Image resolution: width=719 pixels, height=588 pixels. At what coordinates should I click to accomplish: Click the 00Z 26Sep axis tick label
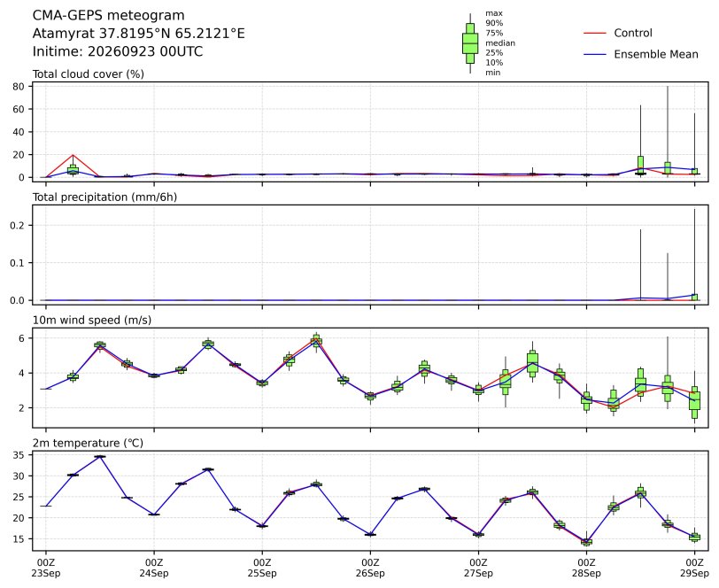370,568
